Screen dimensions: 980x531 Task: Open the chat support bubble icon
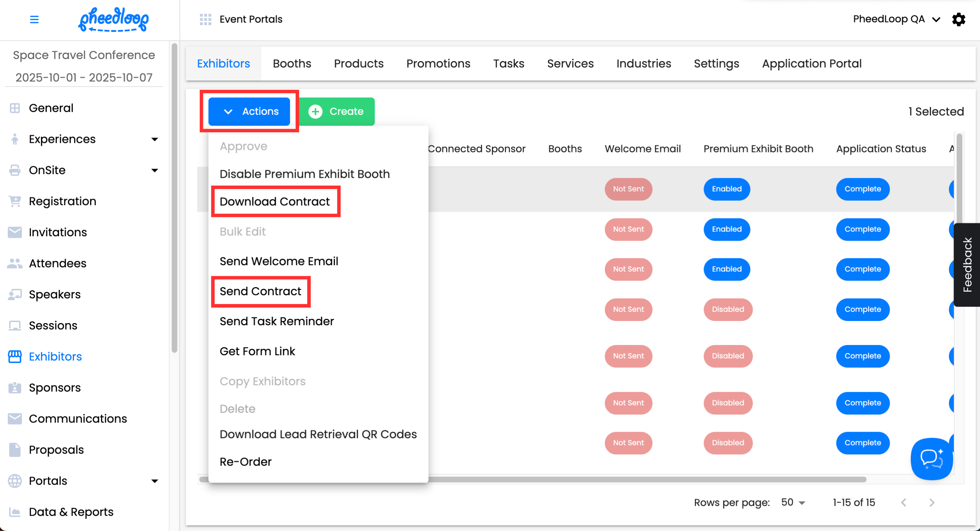(931, 458)
